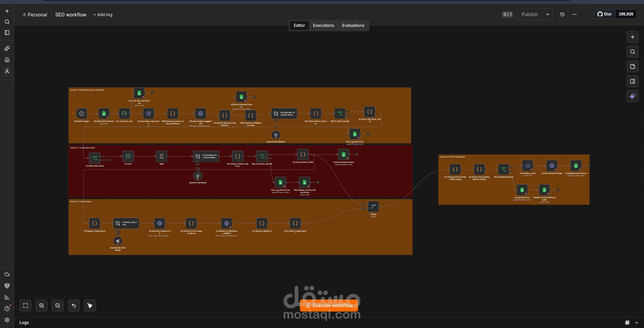Screen dimensions: 644x328
Task: Open the AI assistant sparkle button
Action: (x=632, y=96)
